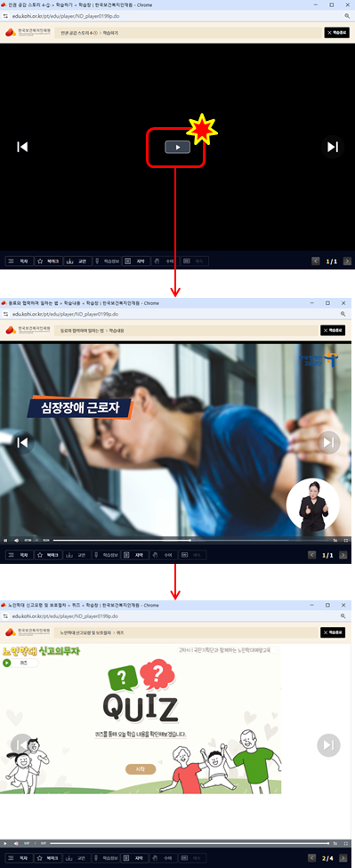Open 목차 in the top 인권 공감 스토리 window
The width and height of the screenshot is (355, 868).
point(20,261)
